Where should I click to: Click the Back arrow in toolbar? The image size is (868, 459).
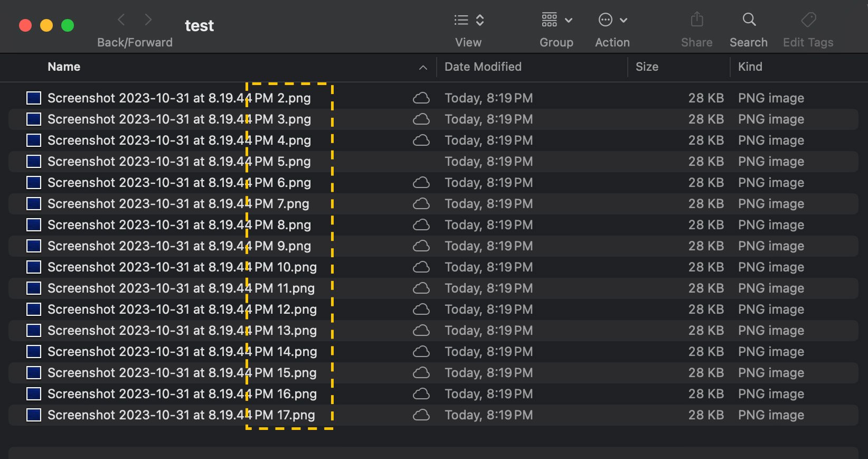(121, 20)
